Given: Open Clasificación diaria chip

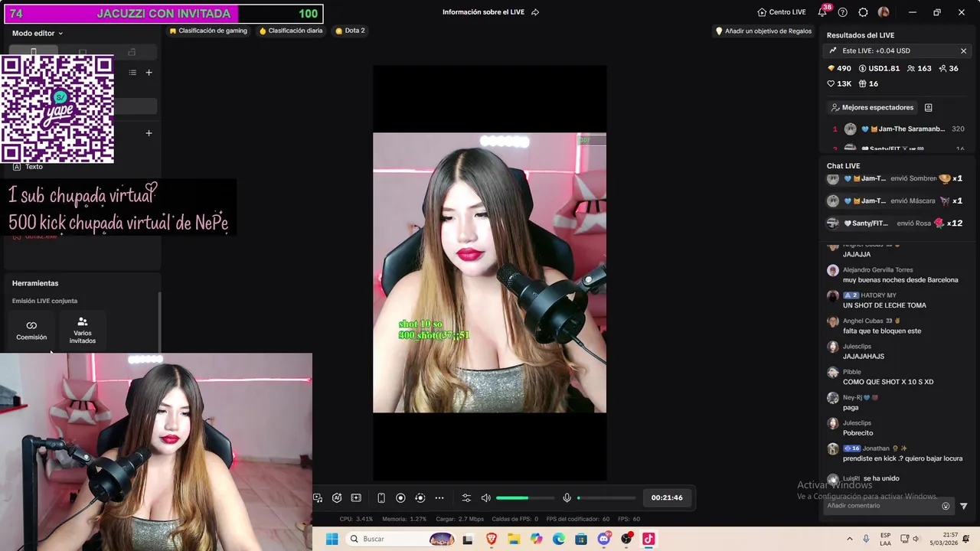Looking at the screenshot, I should pyautogui.click(x=291, y=31).
